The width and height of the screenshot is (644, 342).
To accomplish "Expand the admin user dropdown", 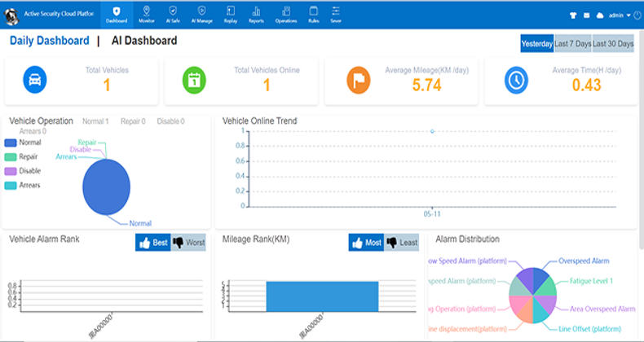I will pos(620,15).
